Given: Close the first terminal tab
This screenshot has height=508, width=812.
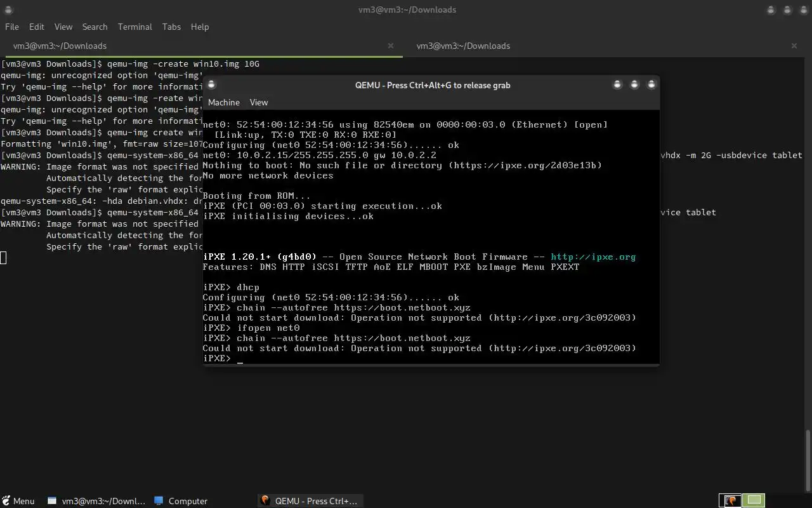Looking at the screenshot, I should pos(391,46).
